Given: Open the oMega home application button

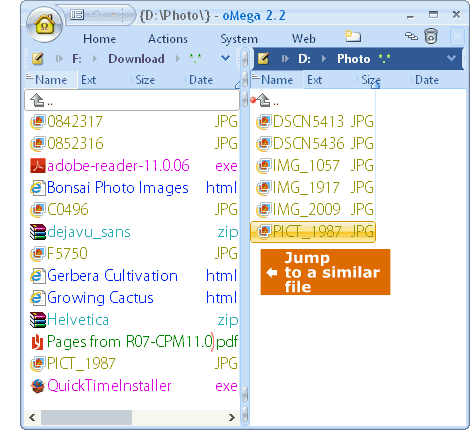Looking at the screenshot, I should coord(44,25).
